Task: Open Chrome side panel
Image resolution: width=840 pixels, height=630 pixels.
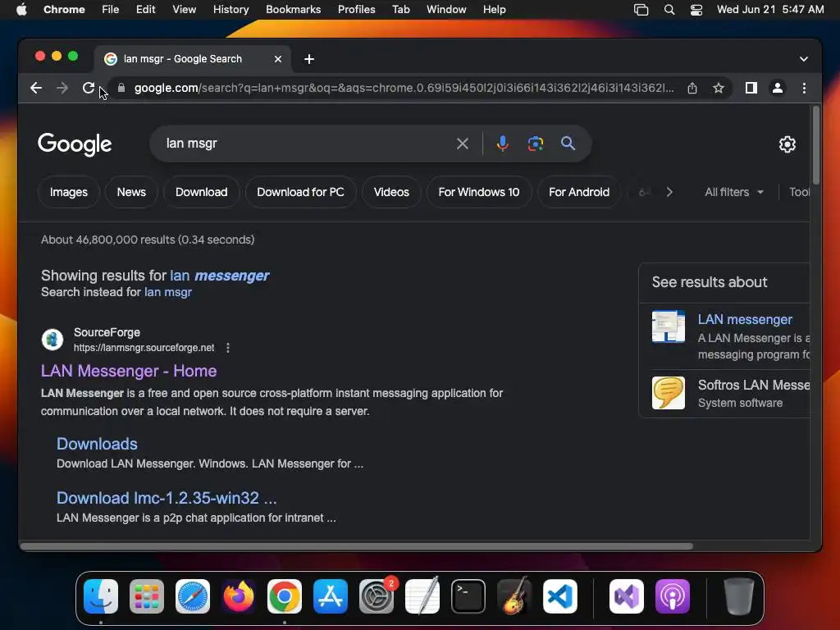Action: point(751,88)
